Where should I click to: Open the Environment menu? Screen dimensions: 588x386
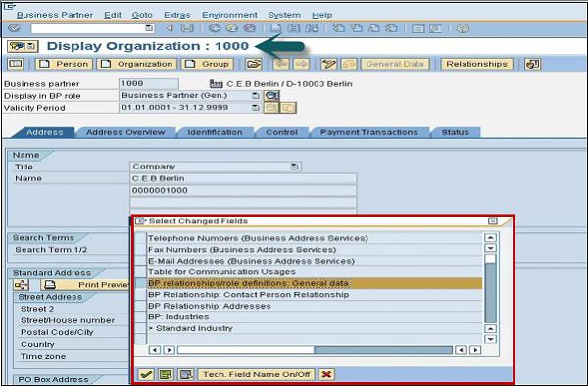tap(229, 15)
